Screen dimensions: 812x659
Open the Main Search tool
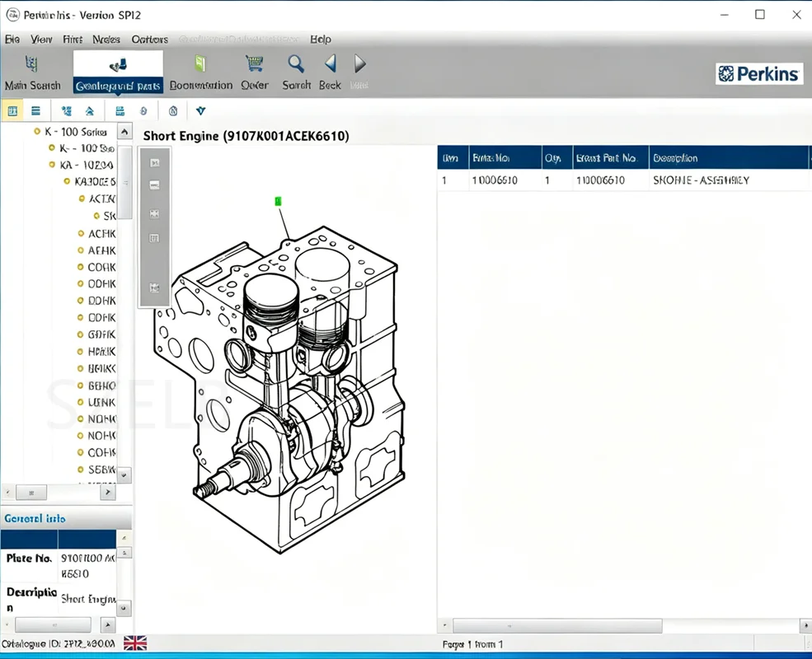point(32,72)
